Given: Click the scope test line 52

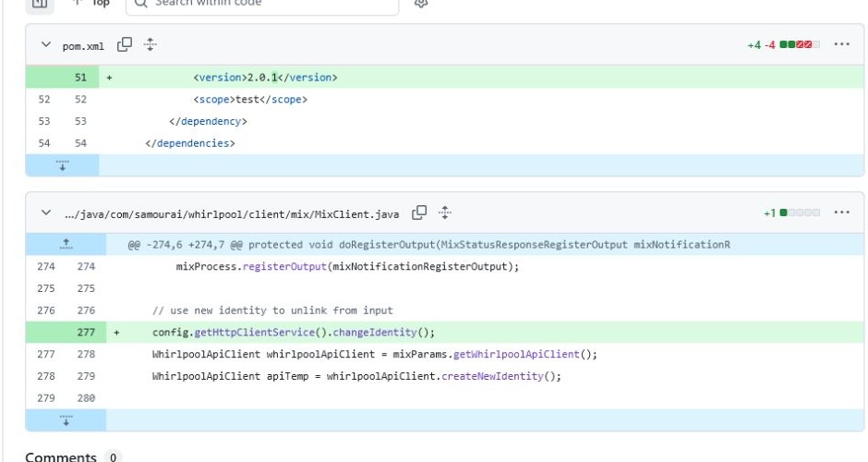Looking at the screenshot, I should [x=250, y=99].
